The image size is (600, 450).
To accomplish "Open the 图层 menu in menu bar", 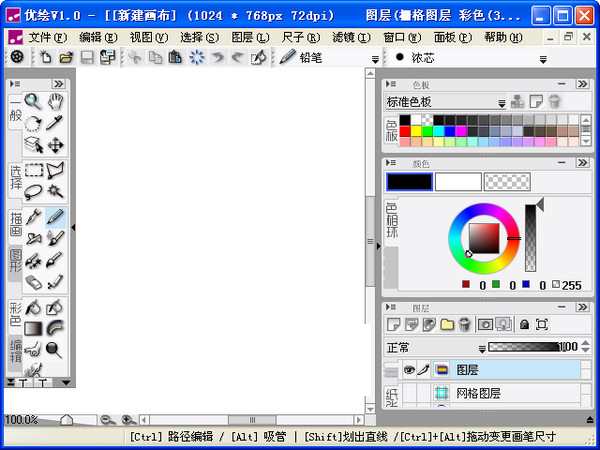I will click(243, 36).
